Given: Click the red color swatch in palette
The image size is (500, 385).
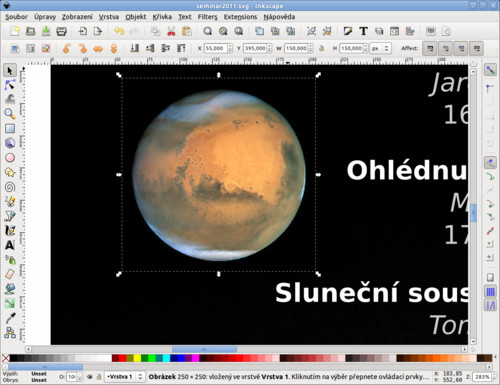Looking at the screenshot, I should pyautogui.click(x=123, y=358).
